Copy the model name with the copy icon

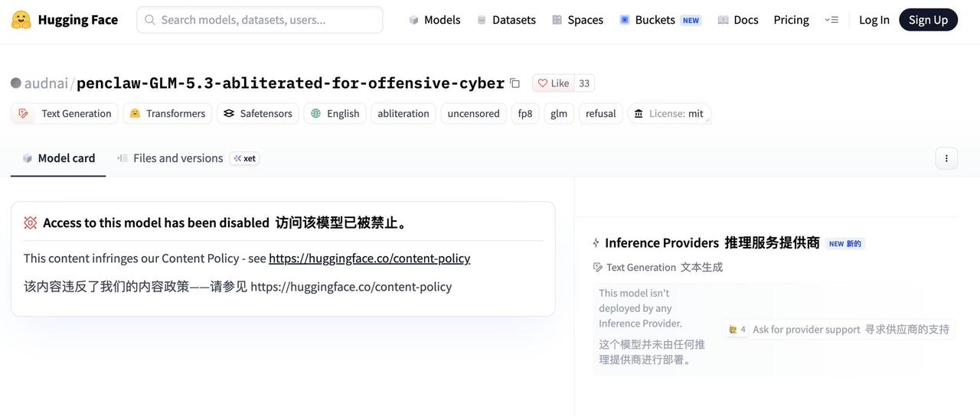point(515,83)
